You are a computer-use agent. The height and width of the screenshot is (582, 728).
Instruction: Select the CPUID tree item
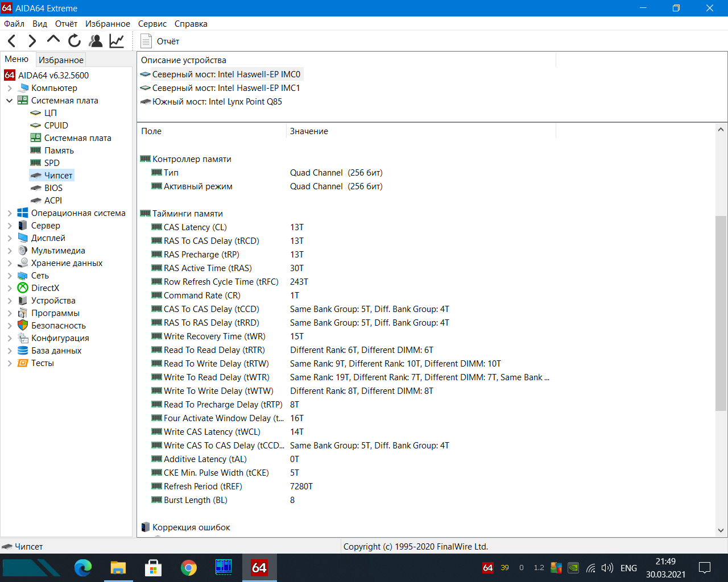coord(56,126)
